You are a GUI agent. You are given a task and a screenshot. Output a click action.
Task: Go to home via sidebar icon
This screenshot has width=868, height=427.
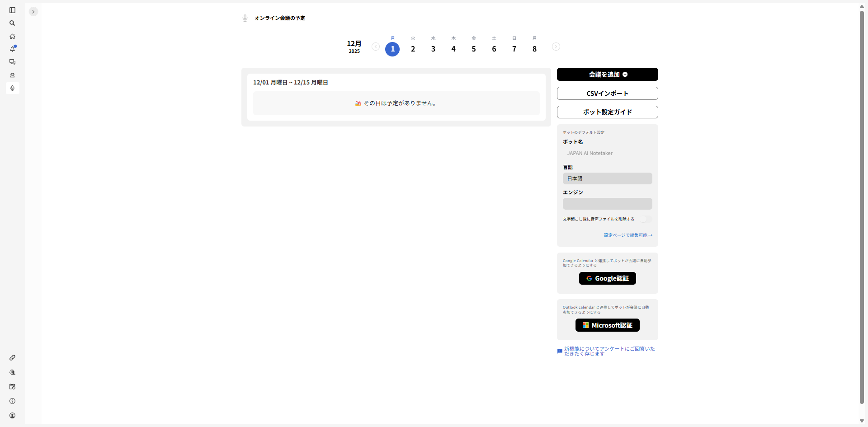click(12, 36)
